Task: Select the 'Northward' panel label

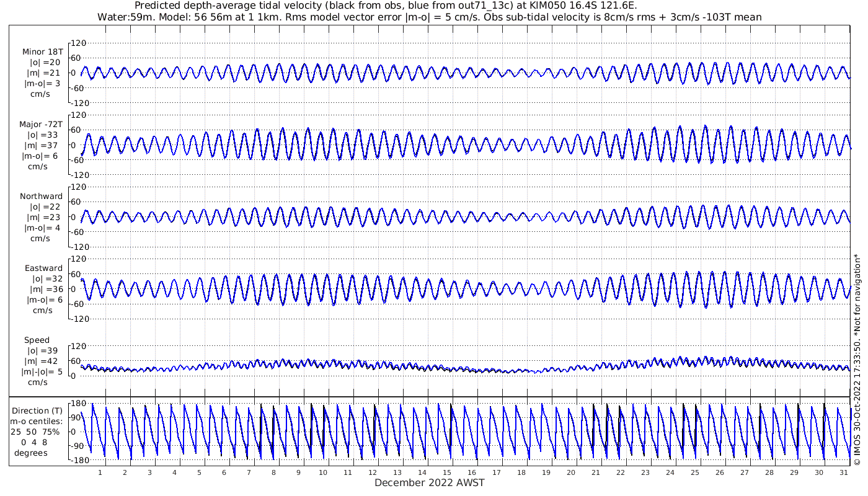Action: tap(41, 196)
